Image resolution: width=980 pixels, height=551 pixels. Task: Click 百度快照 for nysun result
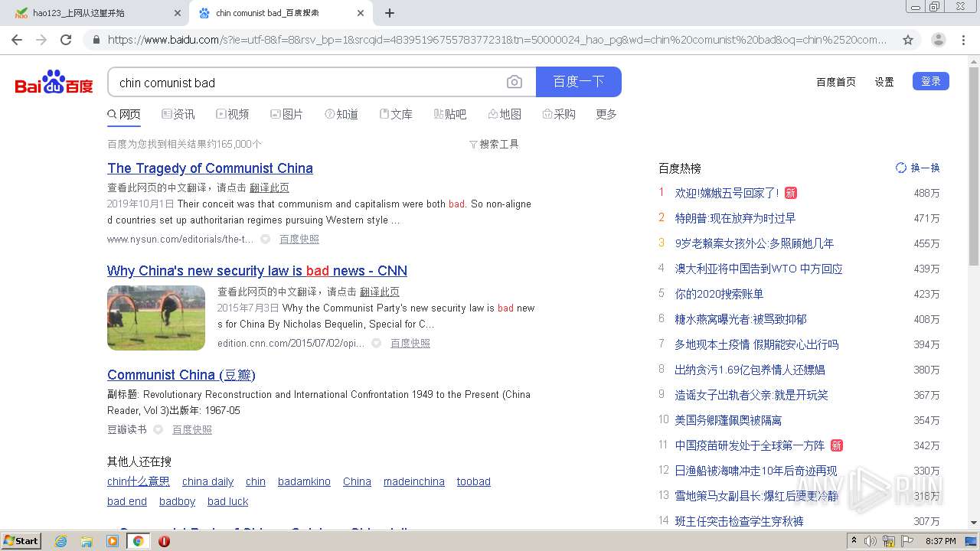pyautogui.click(x=299, y=239)
